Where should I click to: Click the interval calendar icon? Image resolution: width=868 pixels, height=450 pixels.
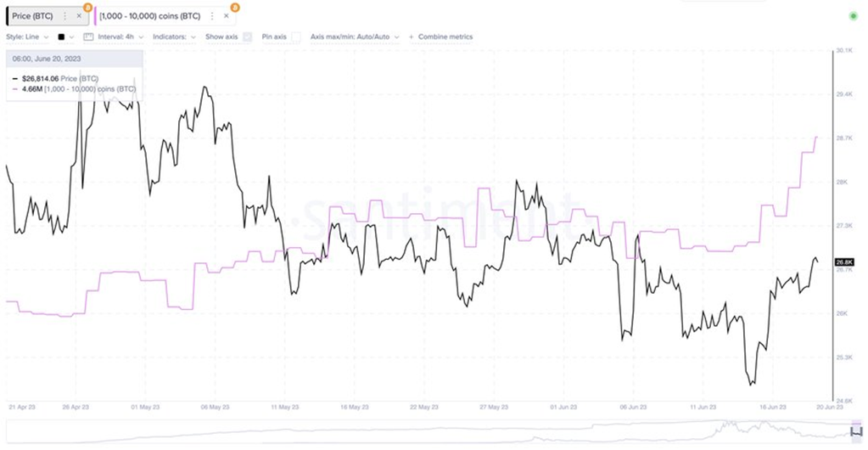[87, 37]
